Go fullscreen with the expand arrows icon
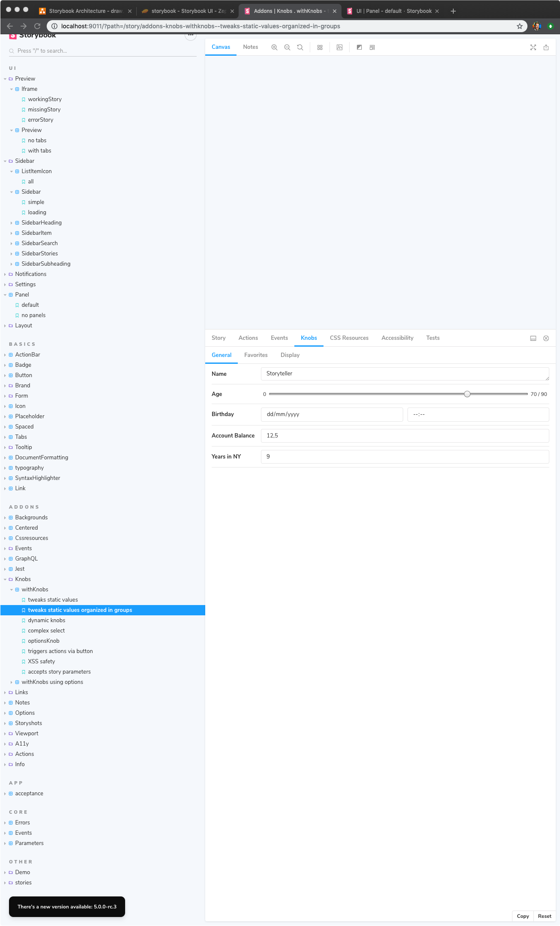The width and height of the screenshot is (560, 926). 533,47
